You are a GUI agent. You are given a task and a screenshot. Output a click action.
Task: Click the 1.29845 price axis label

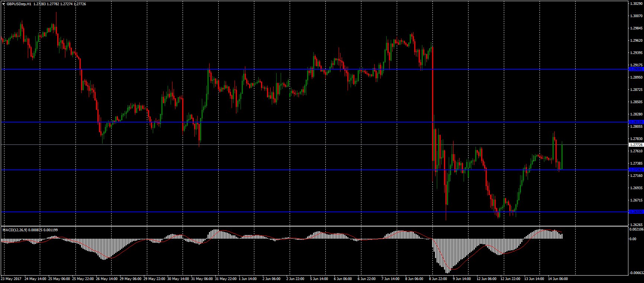coord(637,28)
